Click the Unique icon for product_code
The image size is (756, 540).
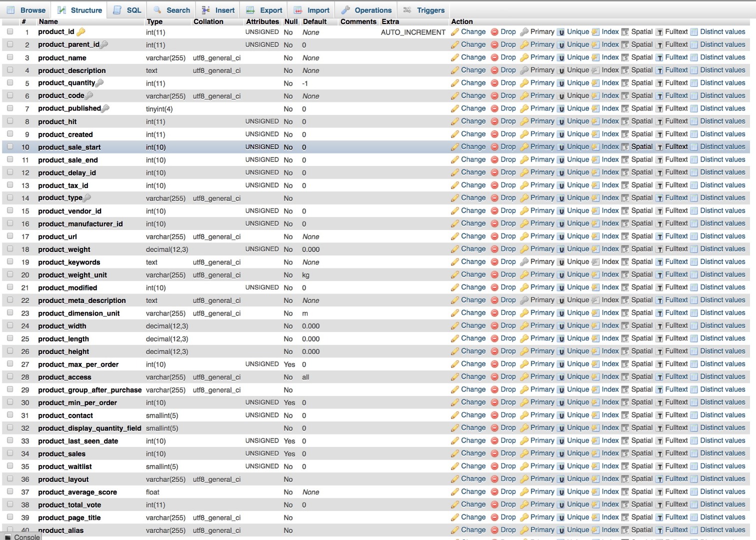tap(561, 96)
